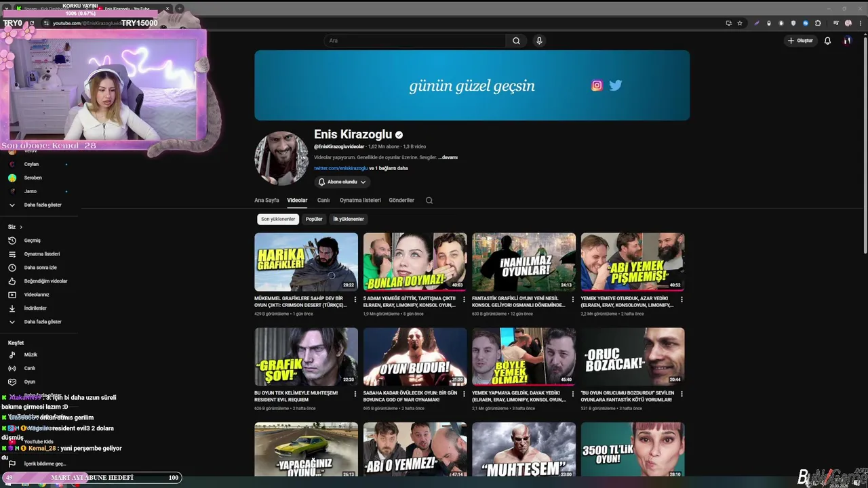Select the Popüler filter chip
Viewport: 868px width, 488px height.
[314, 219]
